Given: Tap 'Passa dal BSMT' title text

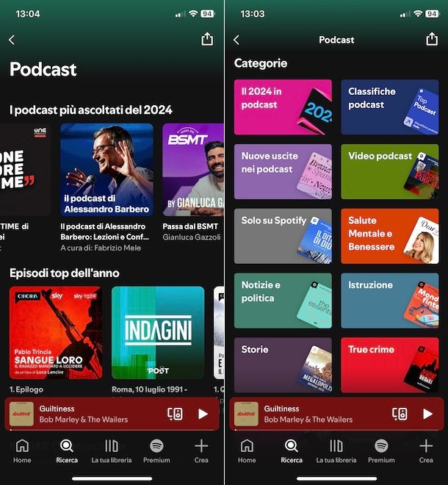Looking at the screenshot, I should click(190, 226).
